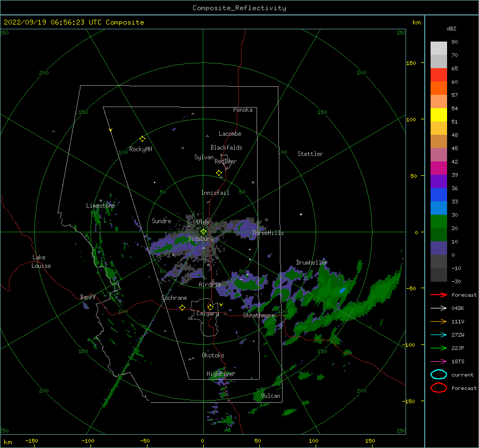This screenshot has width=479, height=448.
Task: Click the Didsbury label
Action: 201,239
